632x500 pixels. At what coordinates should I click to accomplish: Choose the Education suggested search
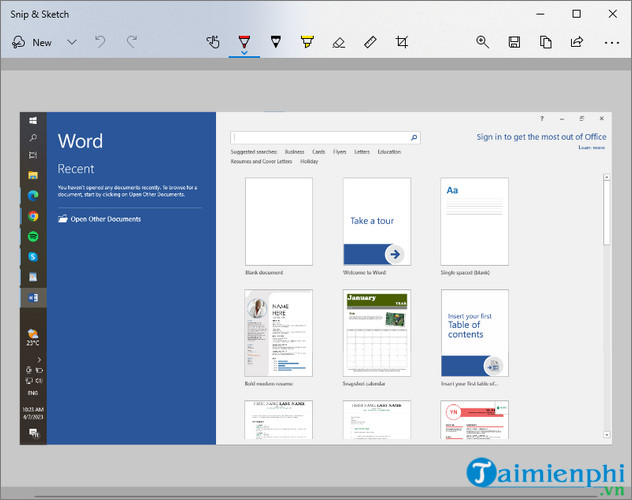389,152
